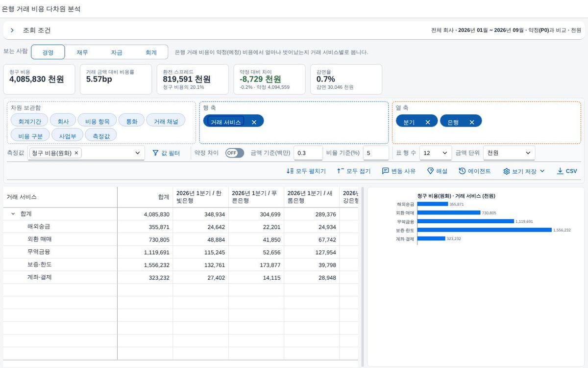The height and width of the screenshot is (368, 588).
Task: Open the 보기 저장 menu
Action: coord(524,171)
